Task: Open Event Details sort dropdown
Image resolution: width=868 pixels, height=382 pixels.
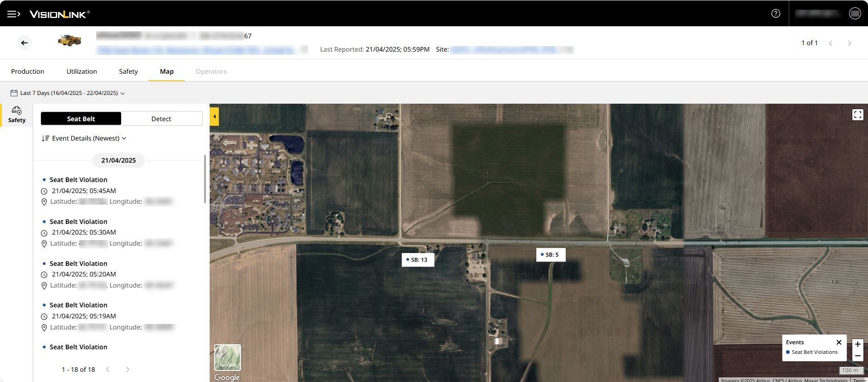Action: click(x=84, y=138)
